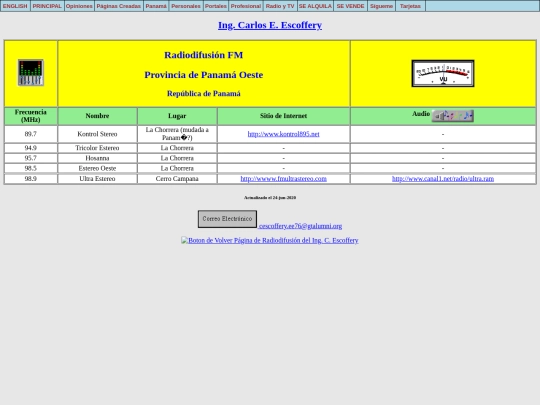Click the 94.9 frequency cell
Screen dimensions: 540x405
pyautogui.click(x=31, y=148)
